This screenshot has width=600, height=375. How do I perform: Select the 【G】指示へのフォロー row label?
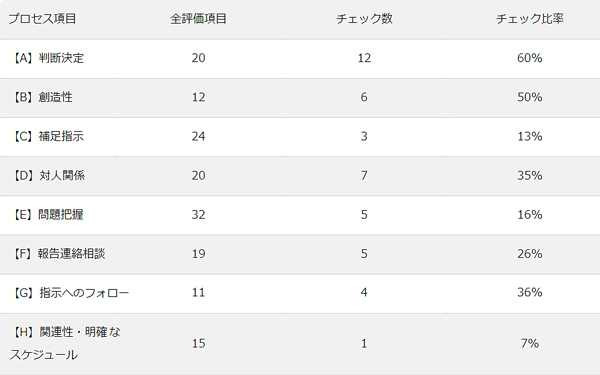(70, 293)
